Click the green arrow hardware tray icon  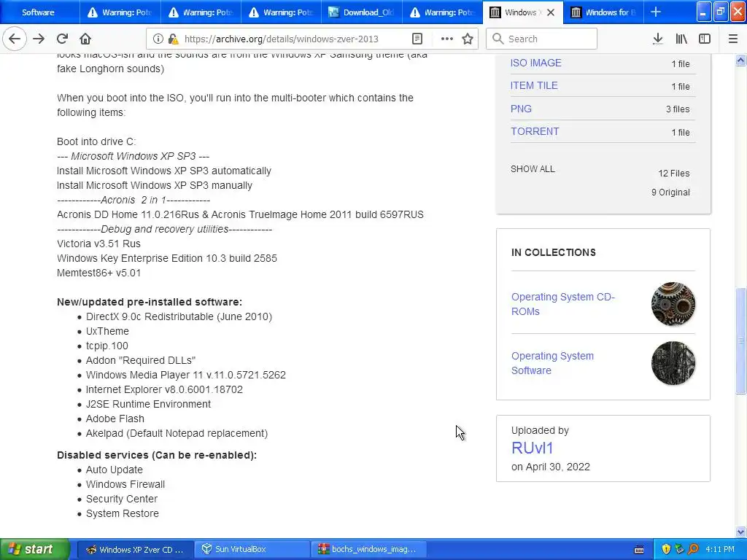(679, 550)
